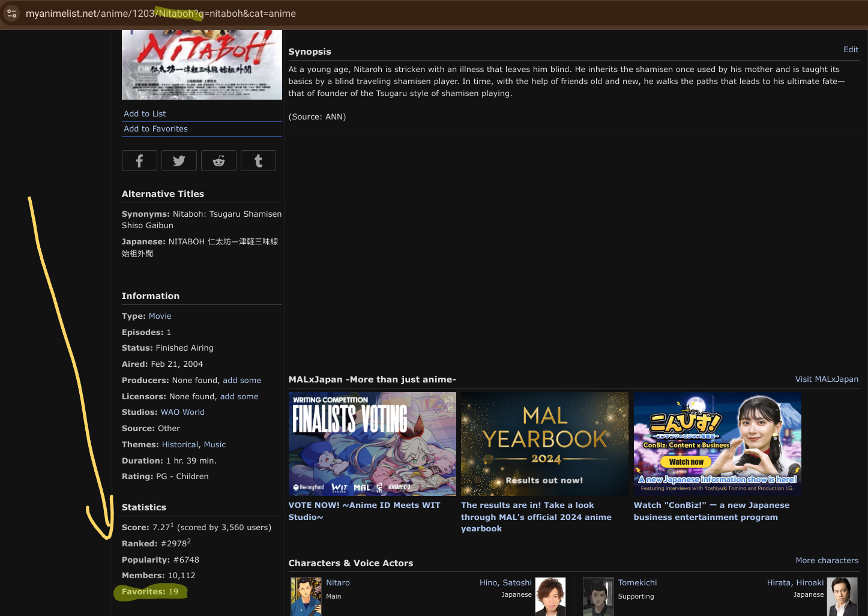Screen dimensions: 868x616
Task: Select Aired: Feb 21, 2004 text
Action: [x=162, y=364]
